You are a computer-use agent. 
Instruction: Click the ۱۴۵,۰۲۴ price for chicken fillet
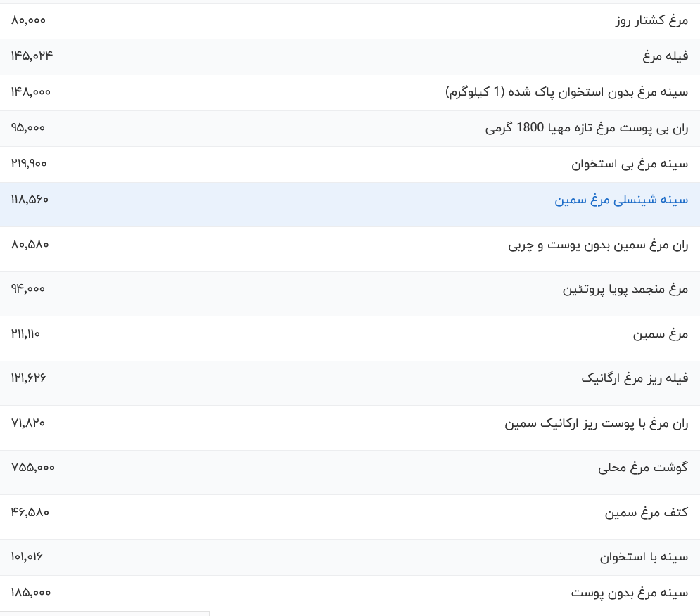coord(32,56)
